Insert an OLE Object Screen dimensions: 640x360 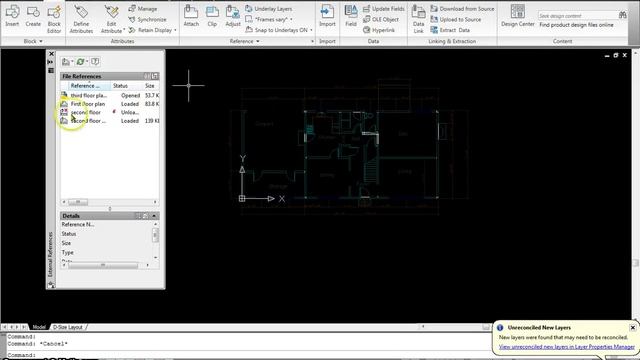point(381,19)
